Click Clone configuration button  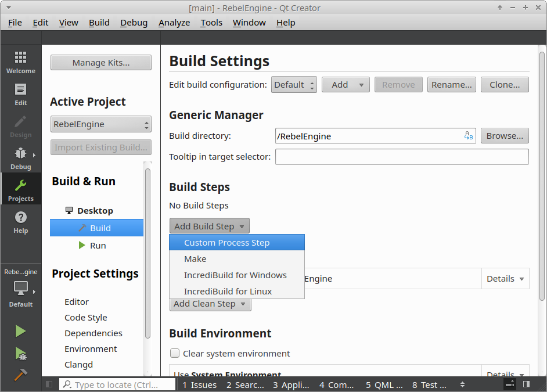[505, 85]
